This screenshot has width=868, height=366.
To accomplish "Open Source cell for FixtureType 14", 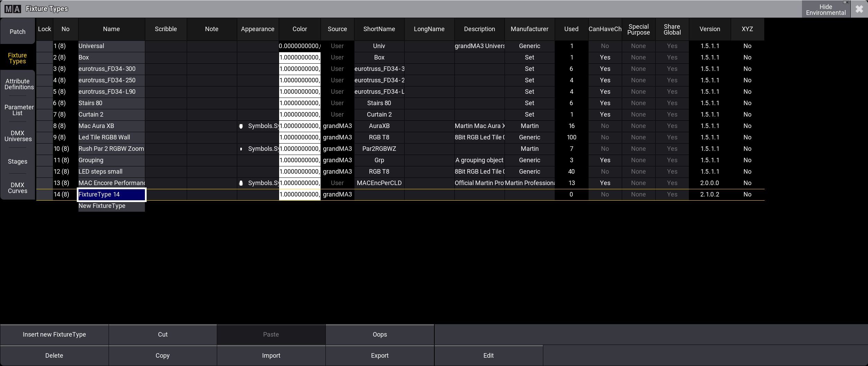I will [x=337, y=194].
